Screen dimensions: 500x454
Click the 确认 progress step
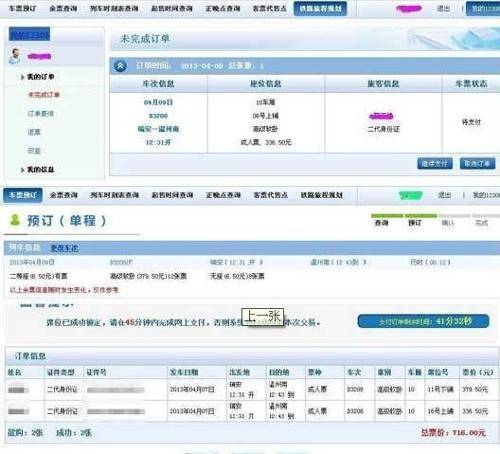click(448, 222)
